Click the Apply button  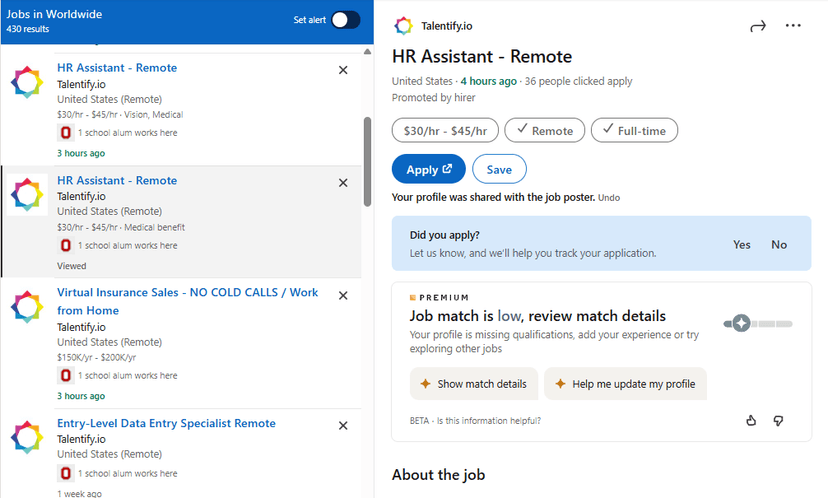pos(429,170)
